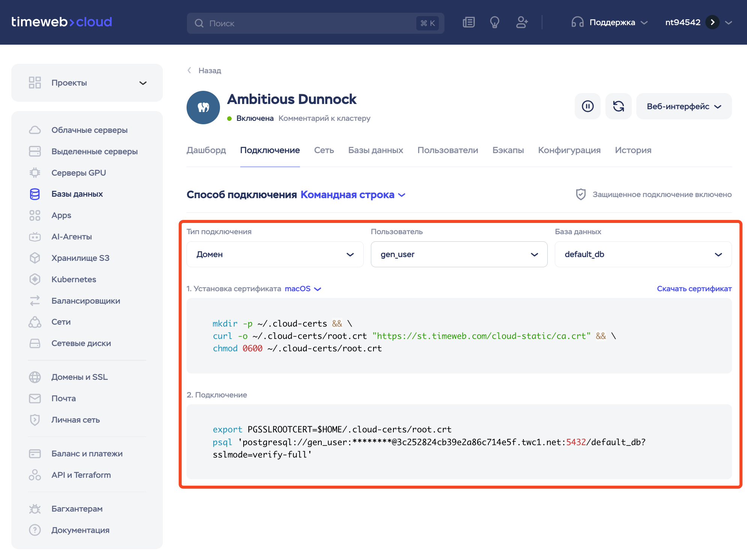This screenshot has width=747, height=560.
Task: Click the dedicated servers icon
Action: (35, 151)
